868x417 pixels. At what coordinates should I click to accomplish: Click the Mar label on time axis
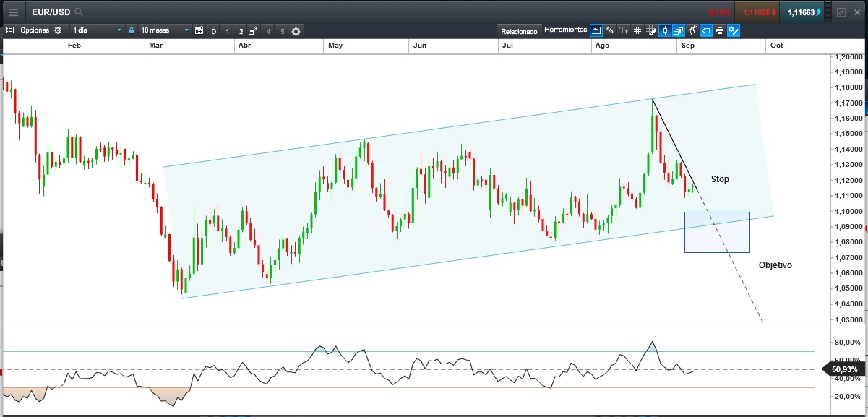(155, 45)
